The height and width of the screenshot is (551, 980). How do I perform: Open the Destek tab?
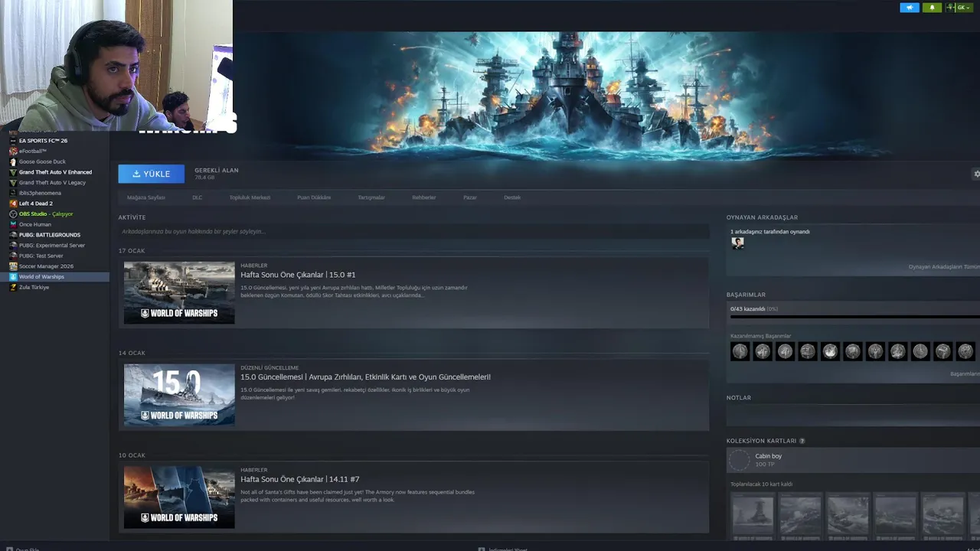(512, 197)
